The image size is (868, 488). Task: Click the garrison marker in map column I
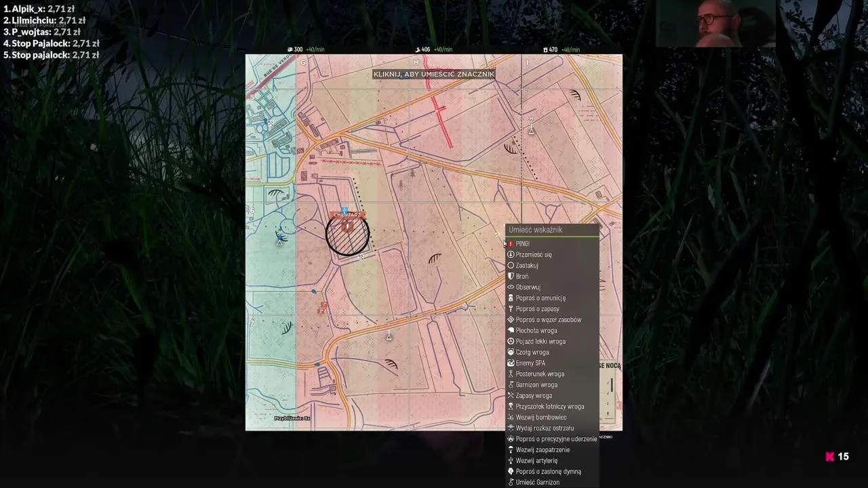click(532, 131)
